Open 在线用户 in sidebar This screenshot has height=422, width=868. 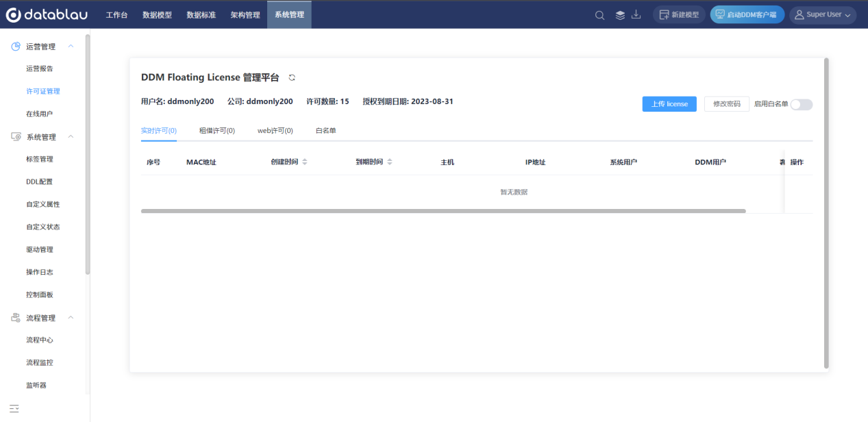point(40,114)
